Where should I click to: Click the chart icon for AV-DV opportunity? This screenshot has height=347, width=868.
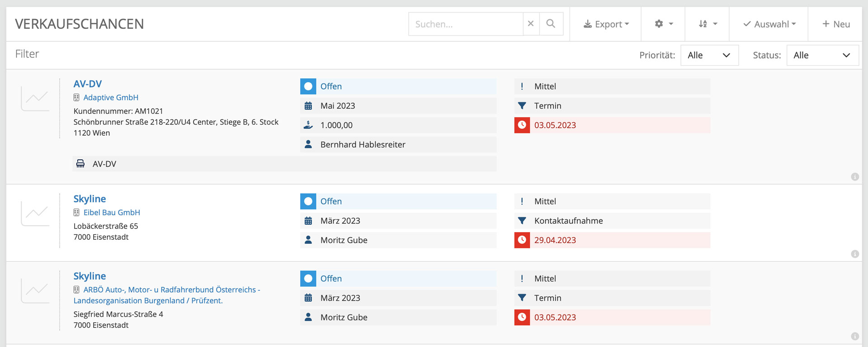point(35,98)
